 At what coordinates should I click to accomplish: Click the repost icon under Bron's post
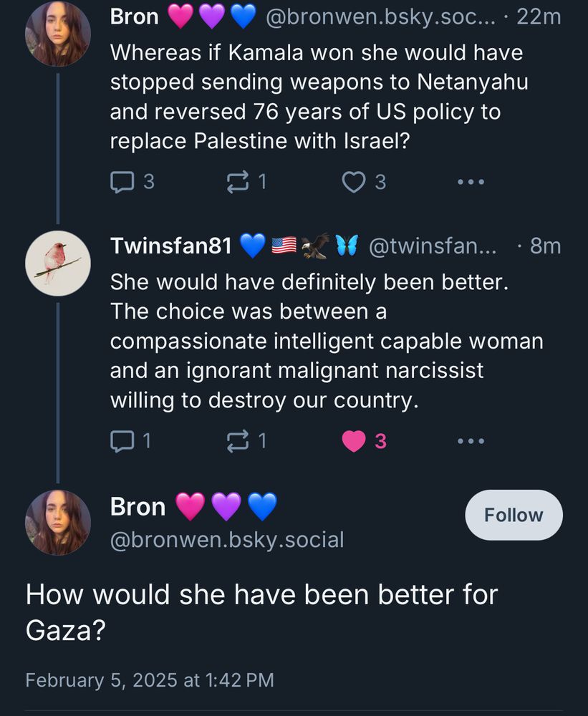(x=239, y=182)
